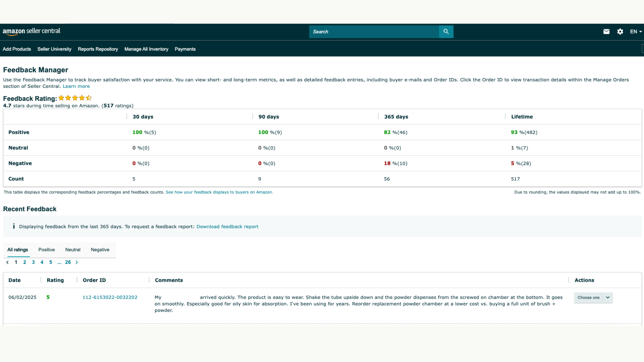This screenshot has width=644, height=362.
Task: Open Reports Repository menu item
Action: (x=98, y=49)
